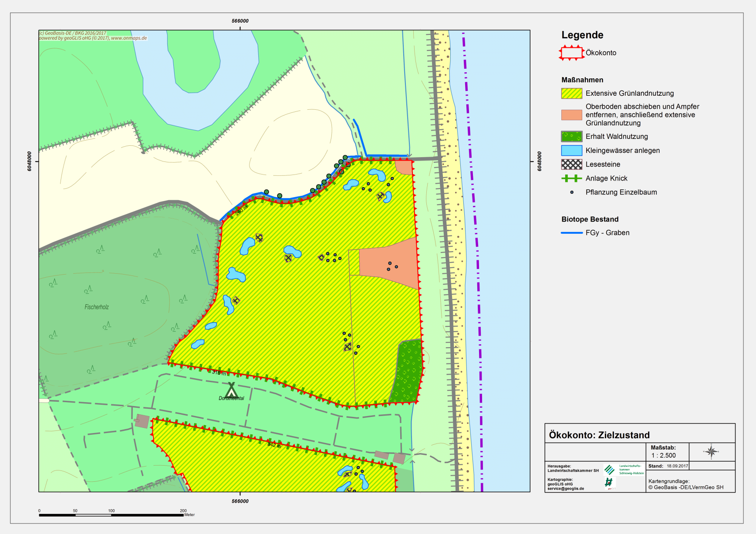The height and width of the screenshot is (534, 756).
Task: Click the Anlage Knick legend symbol
Action: [x=571, y=178]
